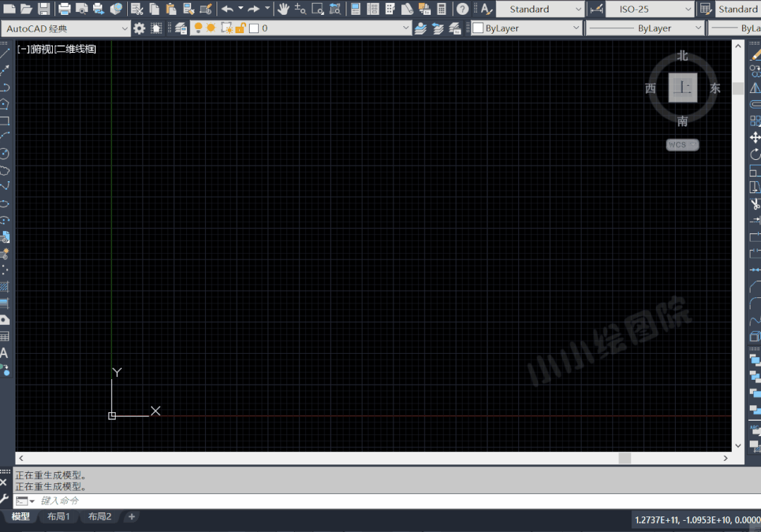Open the Standard text style dropdown
Image resolution: width=761 pixels, height=532 pixels.
pos(540,9)
